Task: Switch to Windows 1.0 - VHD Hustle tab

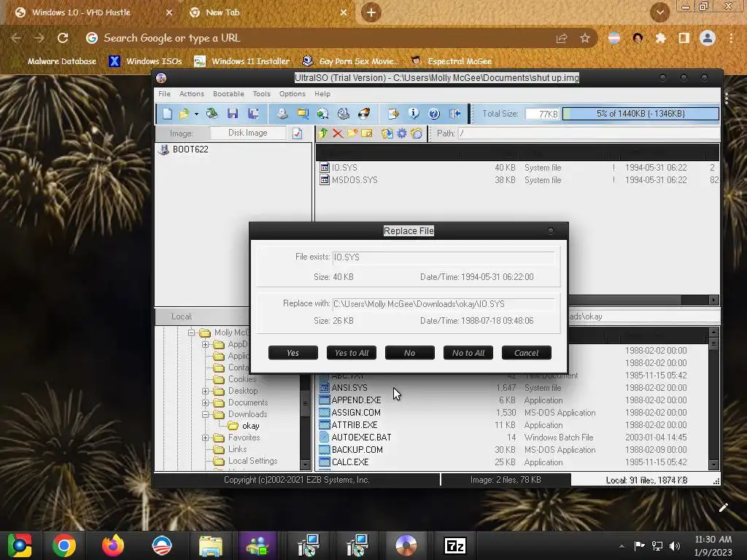Action: [81, 12]
